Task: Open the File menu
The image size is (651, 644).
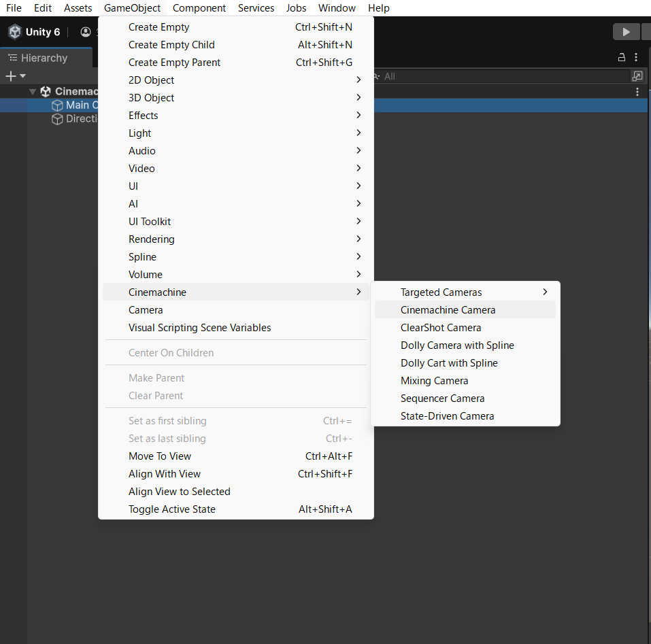Action: tap(14, 8)
